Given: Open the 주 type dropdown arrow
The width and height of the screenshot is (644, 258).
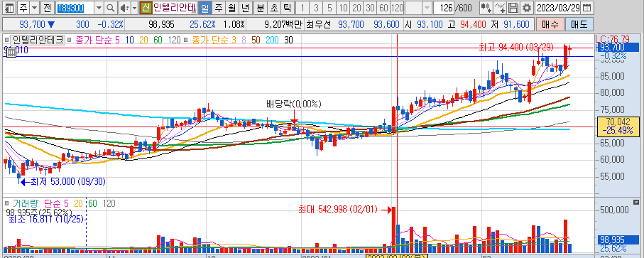Looking at the screenshot, I should click(35, 7).
